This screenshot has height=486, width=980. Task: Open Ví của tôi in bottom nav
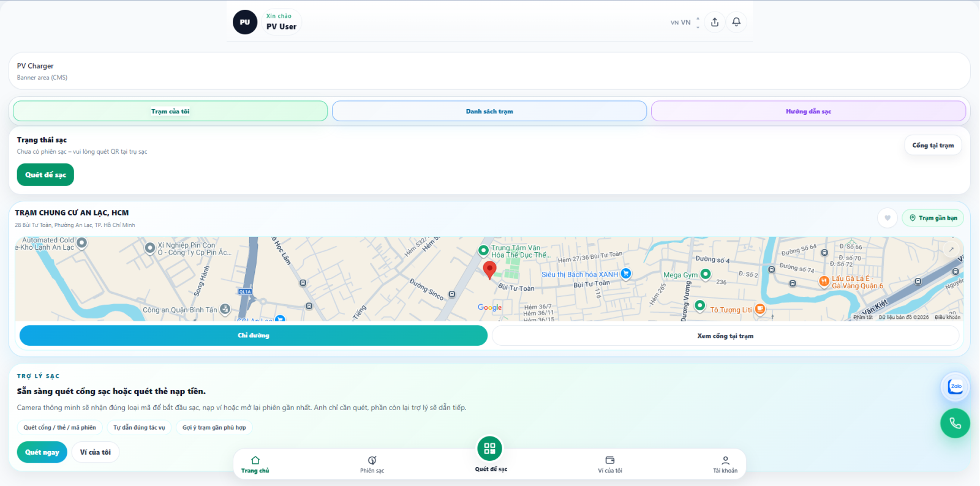tap(610, 464)
